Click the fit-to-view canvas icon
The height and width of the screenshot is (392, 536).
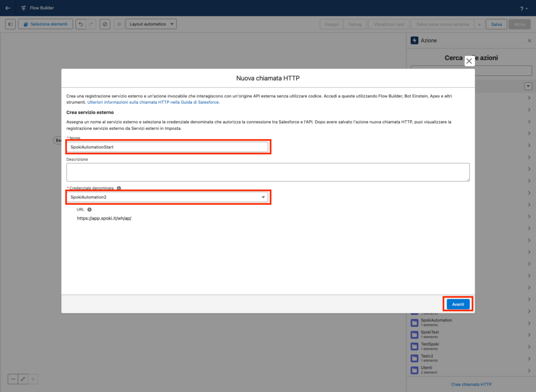click(x=23, y=379)
